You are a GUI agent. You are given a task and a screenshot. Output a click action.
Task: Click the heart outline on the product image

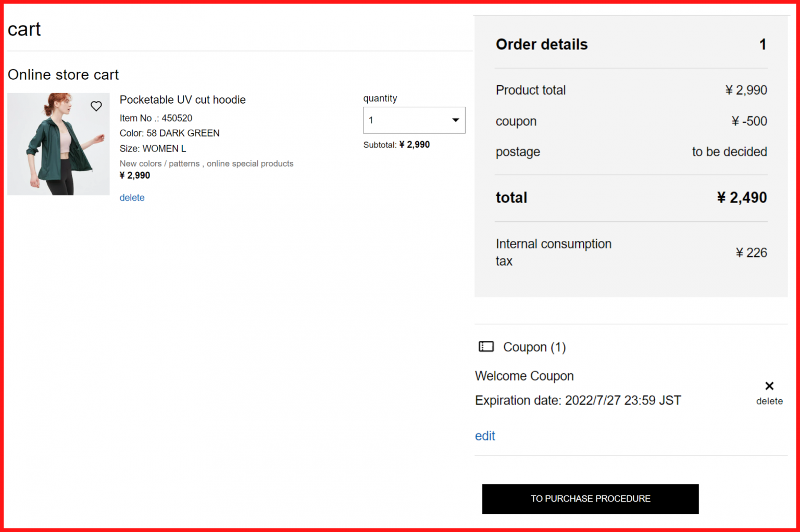click(x=96, y=106)
